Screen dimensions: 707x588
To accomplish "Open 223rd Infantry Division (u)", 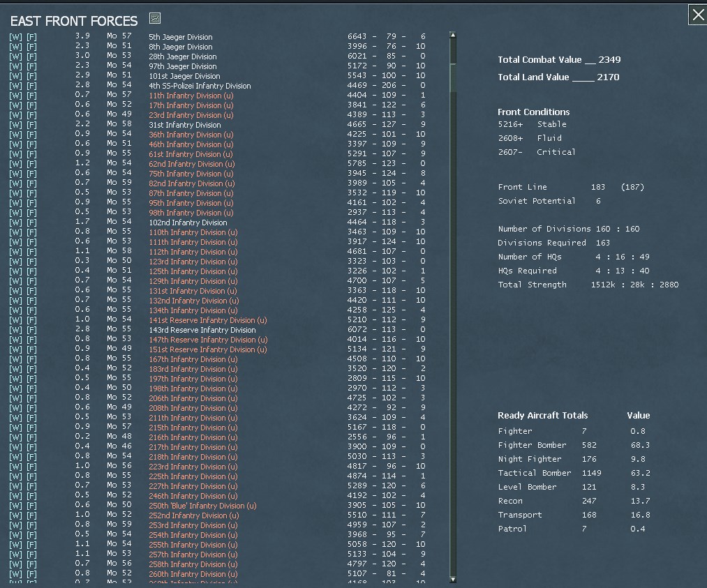I will click(193, 467).
